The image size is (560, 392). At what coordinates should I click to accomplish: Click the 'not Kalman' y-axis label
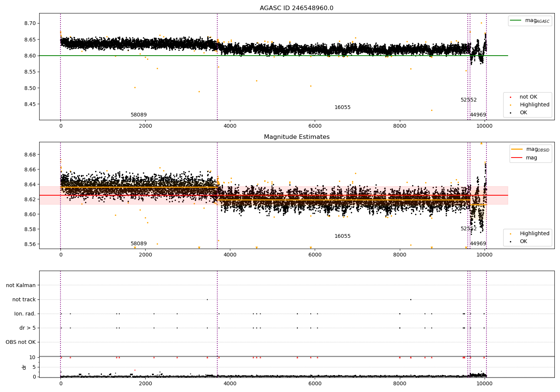(x=21, y=285)
